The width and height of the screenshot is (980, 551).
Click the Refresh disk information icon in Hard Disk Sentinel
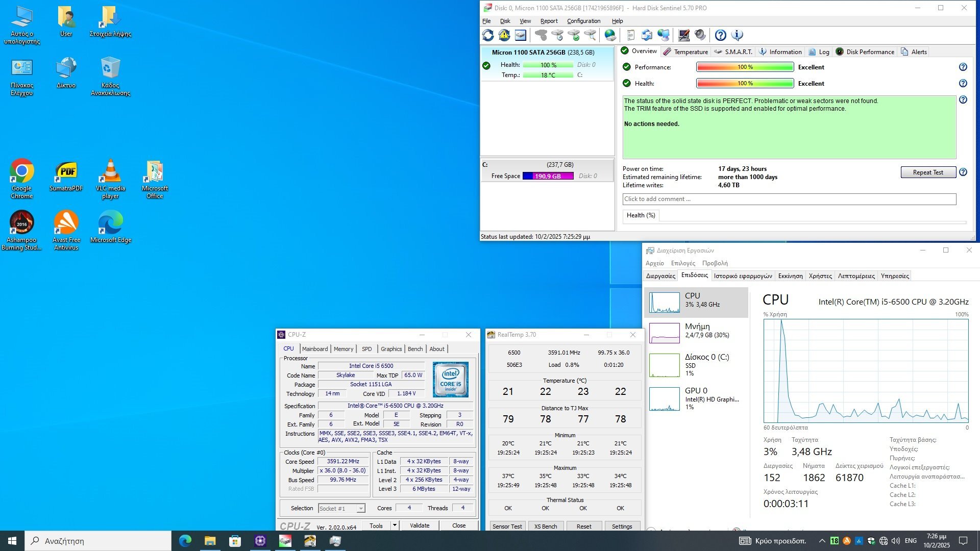[x=488, y=35]
